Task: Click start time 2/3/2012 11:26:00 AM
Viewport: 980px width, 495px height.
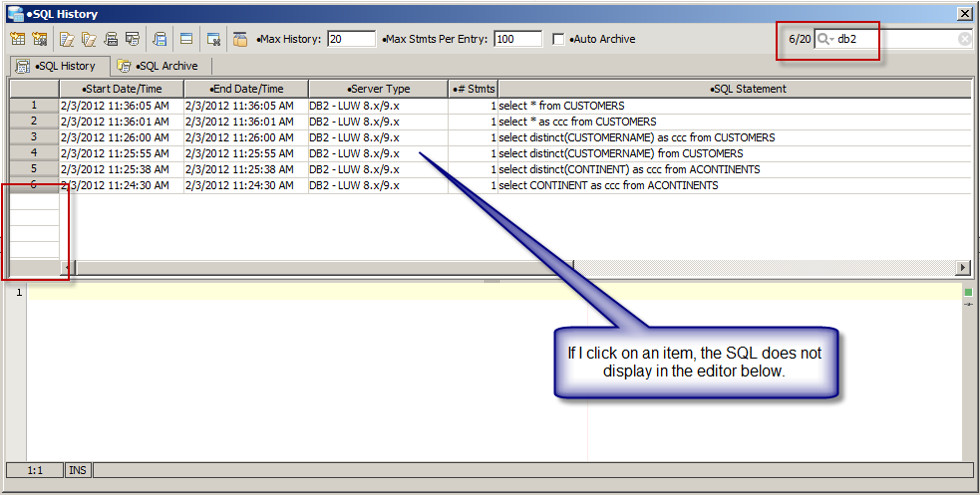Action: (x=115, y=137)
